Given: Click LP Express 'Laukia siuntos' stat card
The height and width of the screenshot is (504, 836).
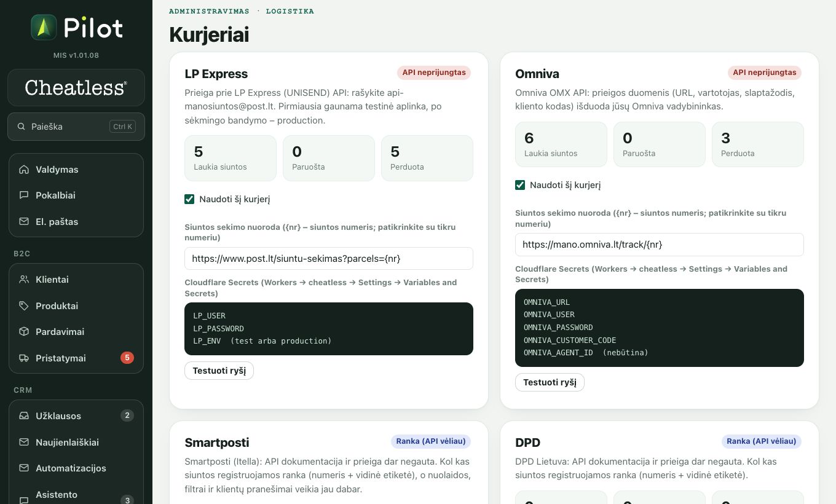Looking at the screenshot, I should [x=231, y=158].
